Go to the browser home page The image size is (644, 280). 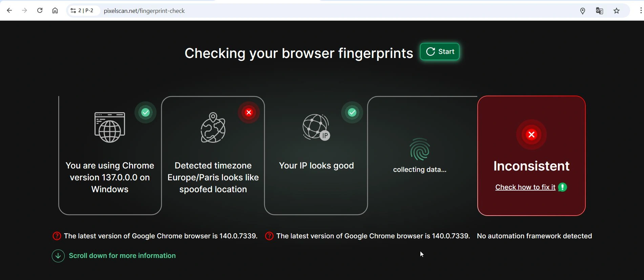(55, 11)
